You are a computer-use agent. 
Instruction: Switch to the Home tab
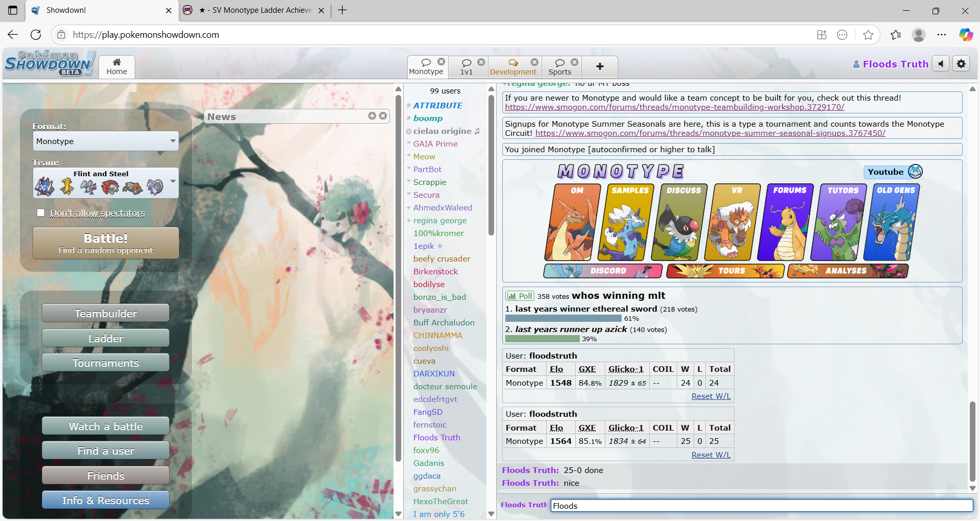click(x=117, y=67)
